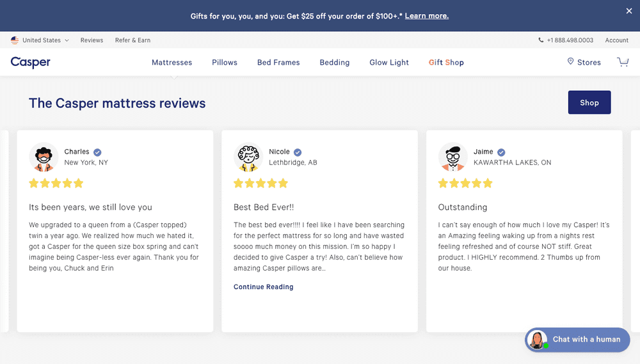The image size is (640, 364).
Task: Click the name 'Jaime'
Action: coord(483,152)
